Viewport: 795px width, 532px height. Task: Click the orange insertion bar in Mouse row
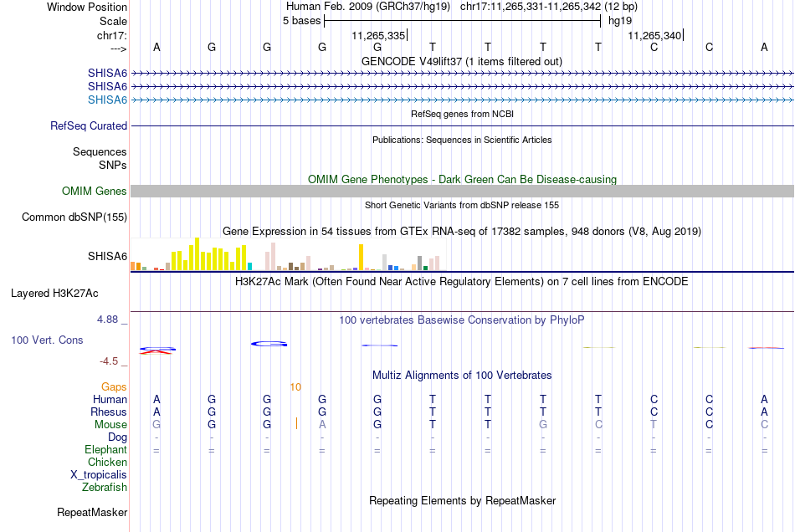click(296, 423)
